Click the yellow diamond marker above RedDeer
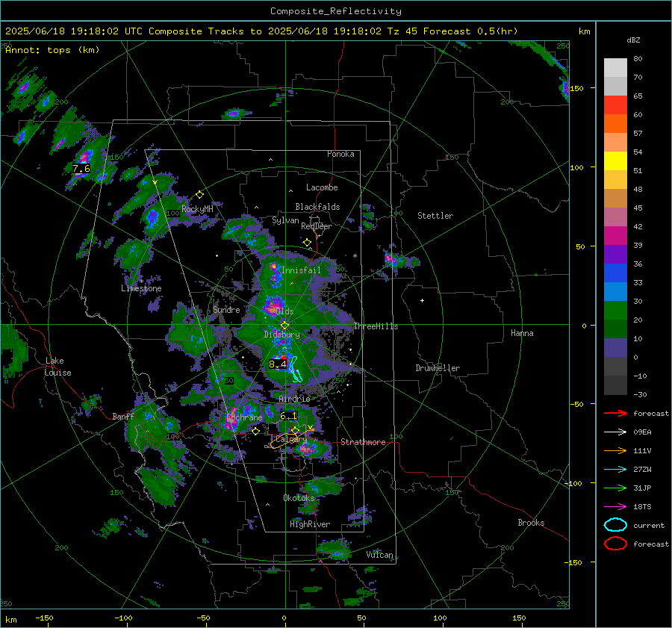Viewport: 672px width, 628px height. click(307, 243)
